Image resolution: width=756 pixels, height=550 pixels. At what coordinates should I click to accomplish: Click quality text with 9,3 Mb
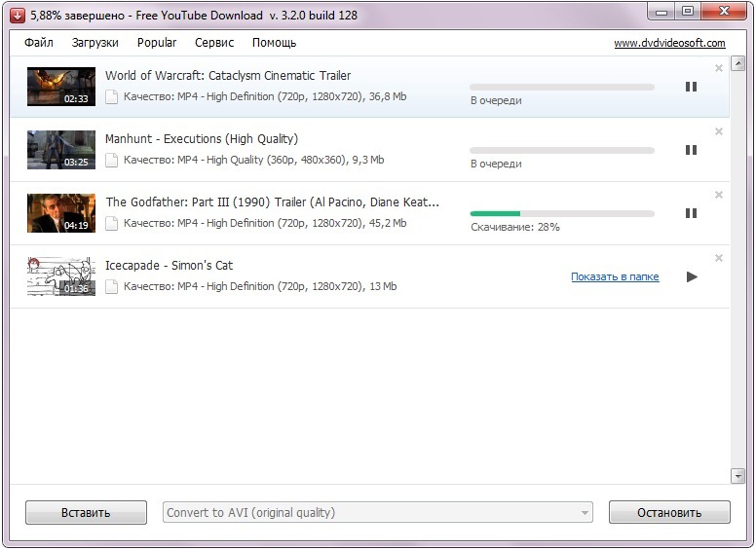253,160
